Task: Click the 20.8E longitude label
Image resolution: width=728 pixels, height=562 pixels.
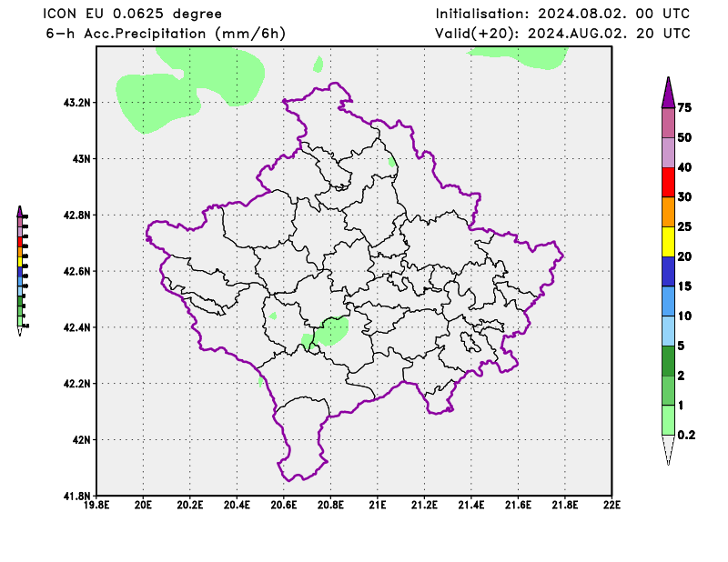Action: (x=330, y=505)
